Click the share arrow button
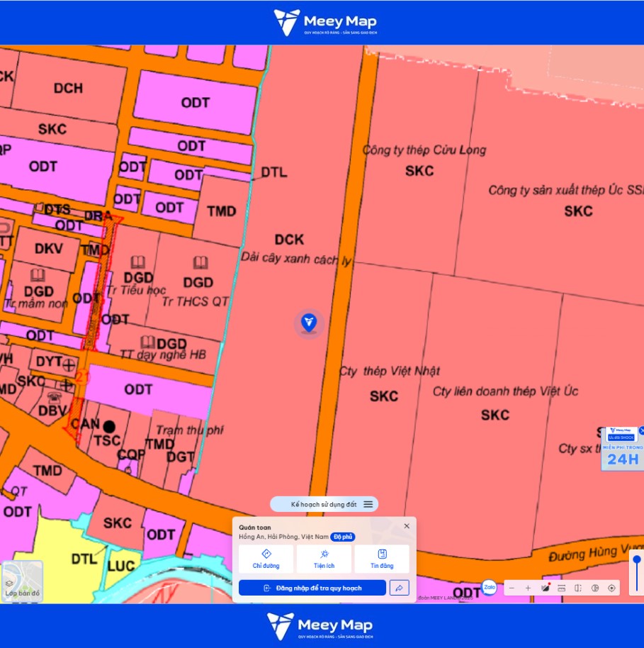Viewport: 644px width, 648px height. click(x=399, y=588)
